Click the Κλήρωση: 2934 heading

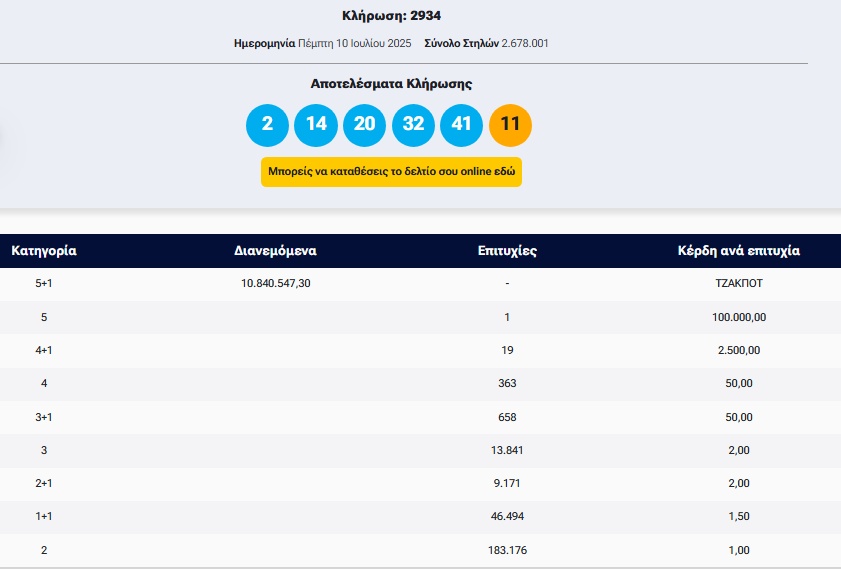point(391,16)
